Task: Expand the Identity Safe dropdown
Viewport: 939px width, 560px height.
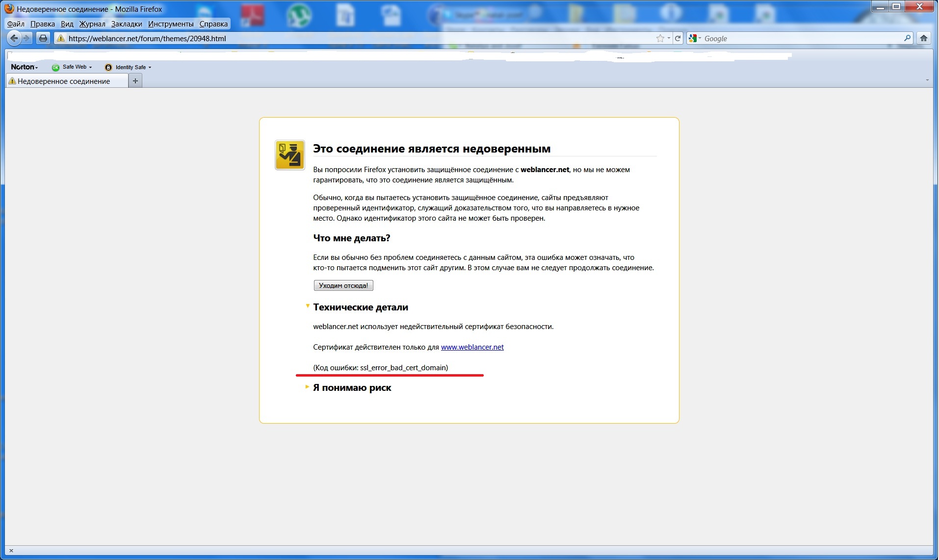Action: (x=150, y=67)
